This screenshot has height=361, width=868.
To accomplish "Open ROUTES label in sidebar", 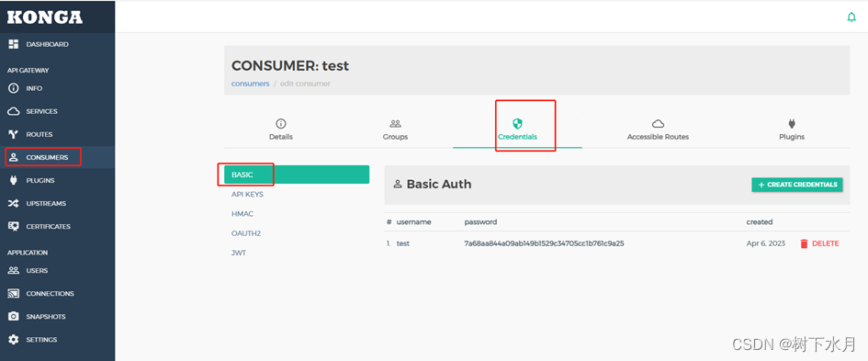I will (x=39, y=134).
